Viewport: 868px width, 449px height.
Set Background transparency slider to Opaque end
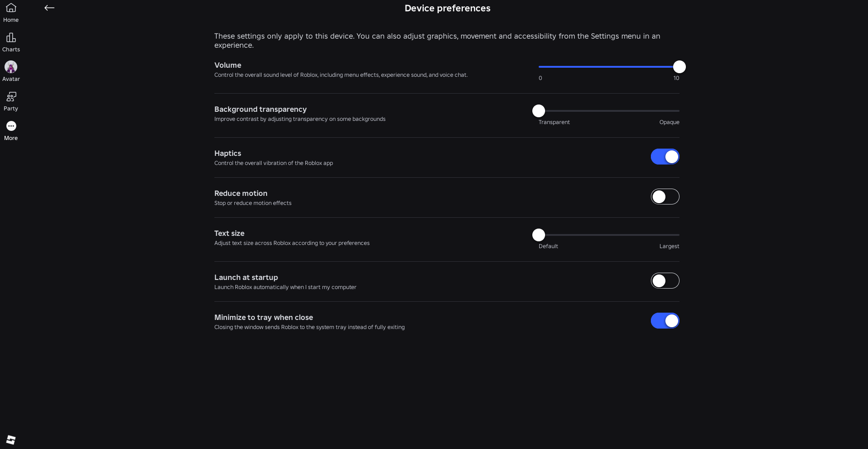pyautogui.click(x=678, y=111)
